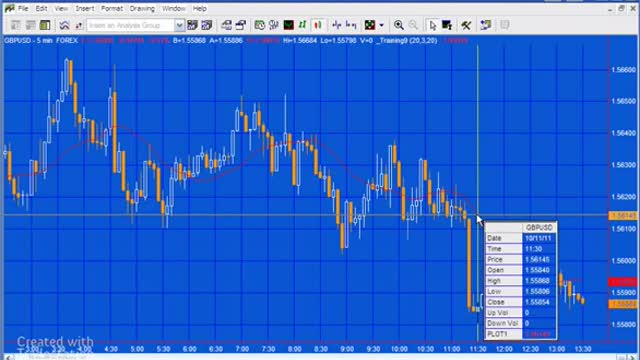Open the Edit menu
This screenshot has height=360, width=640.
pos(41,9)
